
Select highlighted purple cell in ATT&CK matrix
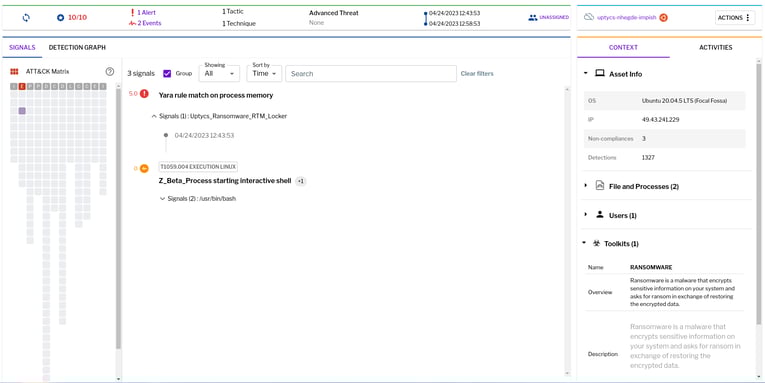[x=22, y=111]
